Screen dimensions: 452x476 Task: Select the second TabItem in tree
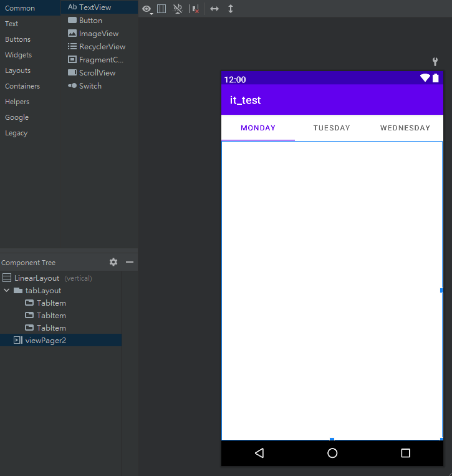point(60,316)
